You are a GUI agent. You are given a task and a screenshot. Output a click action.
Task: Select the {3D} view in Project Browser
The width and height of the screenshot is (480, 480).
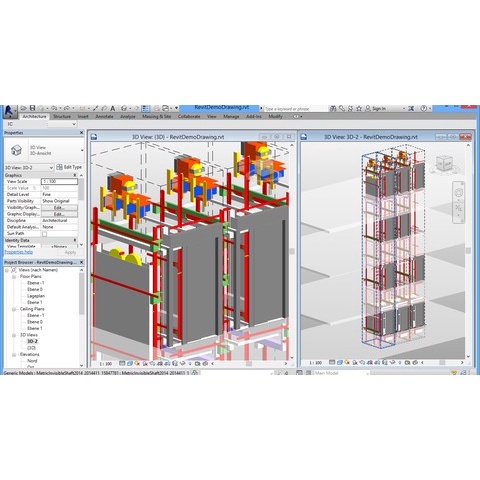[x=31, y=348]
